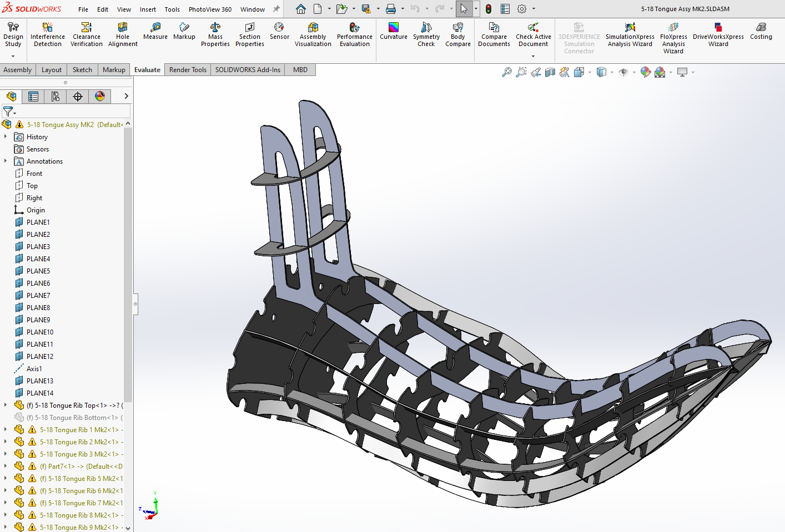Open the Design Study dropdown arrow
The width and height of the screenshot is (785, 532).
coord(13,56)
